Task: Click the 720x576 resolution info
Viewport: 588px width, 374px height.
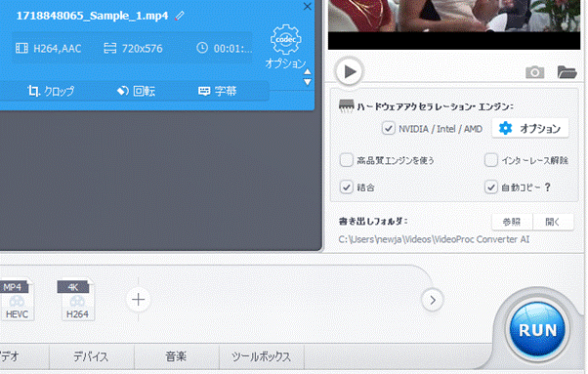Action: click(x=133, y=49)
